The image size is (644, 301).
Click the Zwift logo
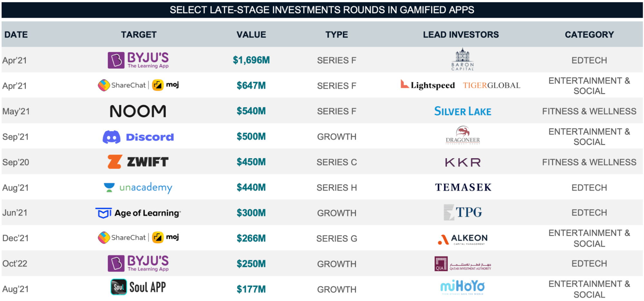[x=138, y=162]
